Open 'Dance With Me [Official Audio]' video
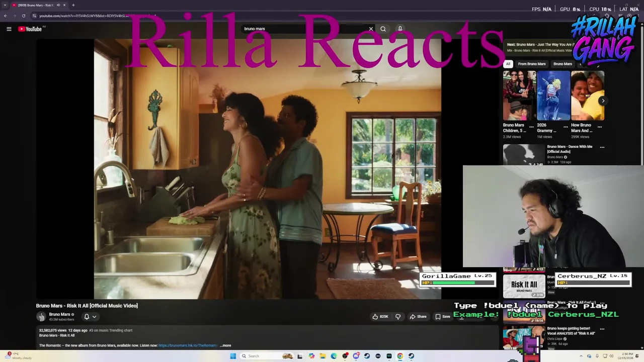 [x=570, y=149]
